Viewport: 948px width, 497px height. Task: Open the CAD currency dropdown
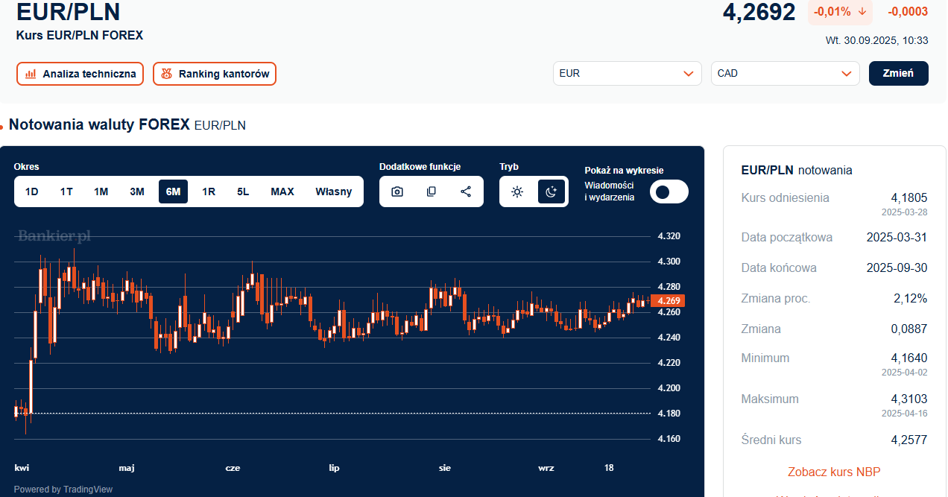(x=785, y=73)
